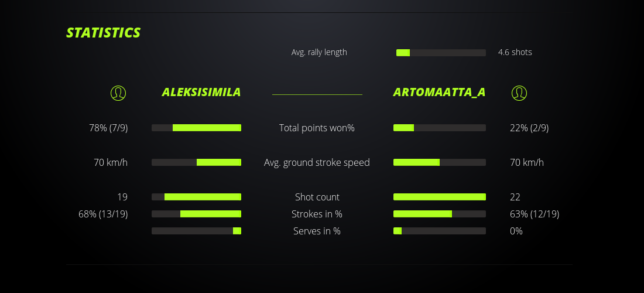Click the Total points won% label
This screenshot has height=293, width=644.
click(317, 128)
